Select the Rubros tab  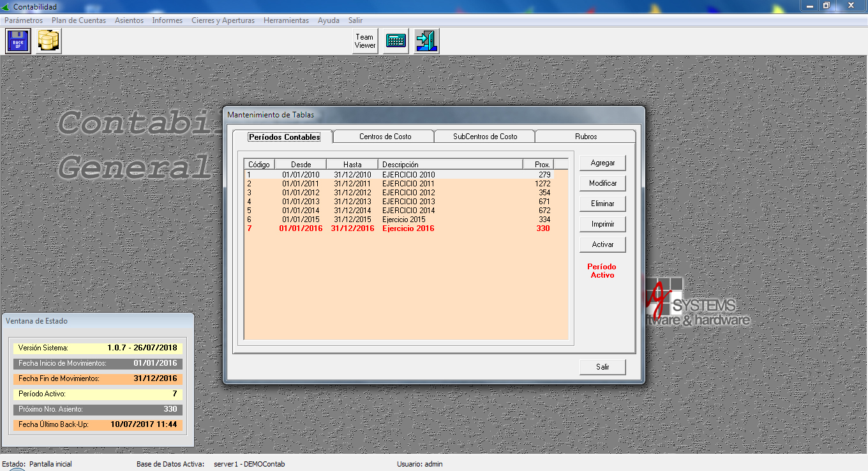point(585,137)
